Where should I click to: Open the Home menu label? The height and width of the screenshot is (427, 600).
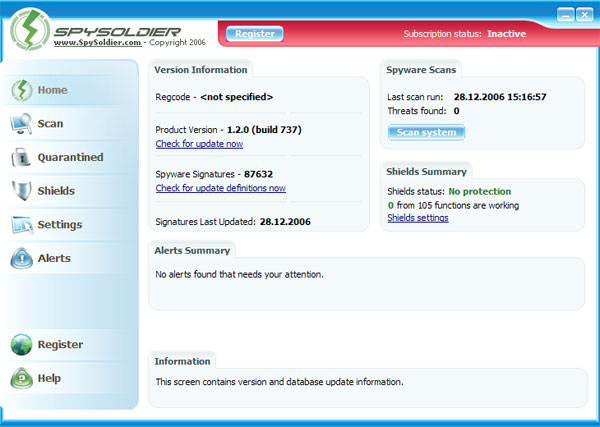(52, 90)
